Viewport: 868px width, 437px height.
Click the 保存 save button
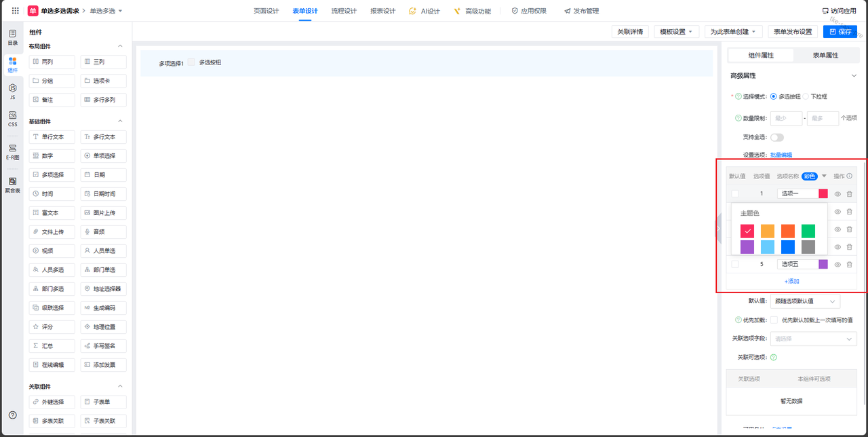coord(840,32)
